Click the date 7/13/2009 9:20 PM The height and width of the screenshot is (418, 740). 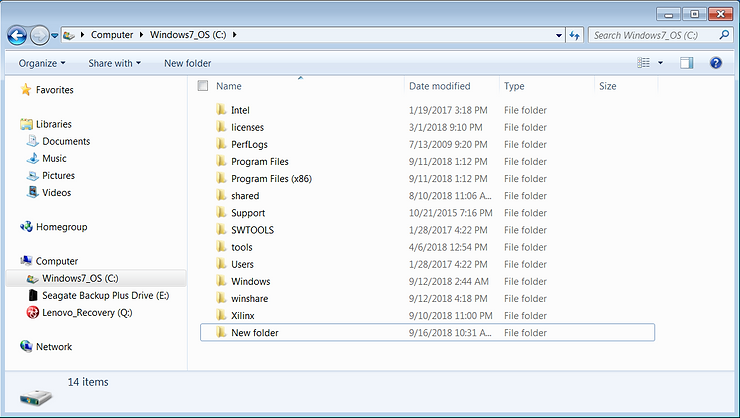tap(448, 144)
